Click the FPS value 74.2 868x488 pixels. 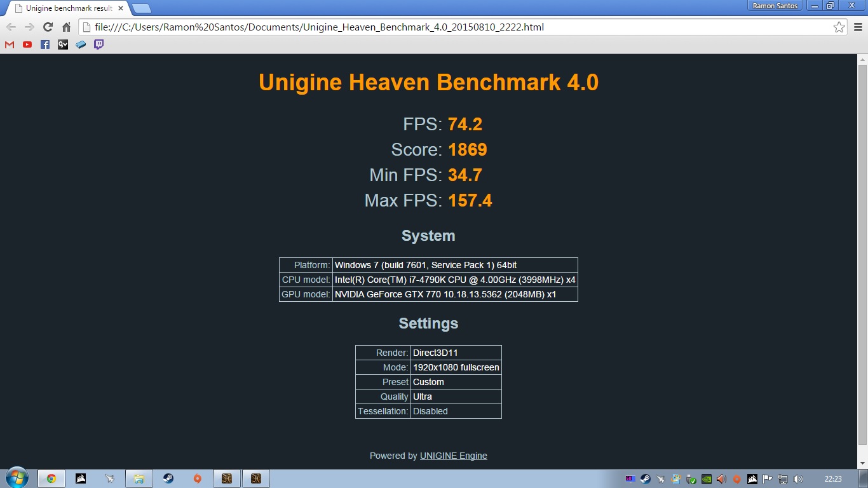pyautogui.click(x=465, y=124)
